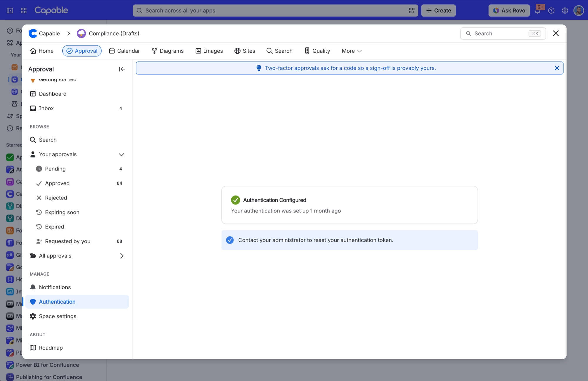The width and height of the screenshot is (588, 381).
Task: Show Pending approvals
Action: click(77, 169)
